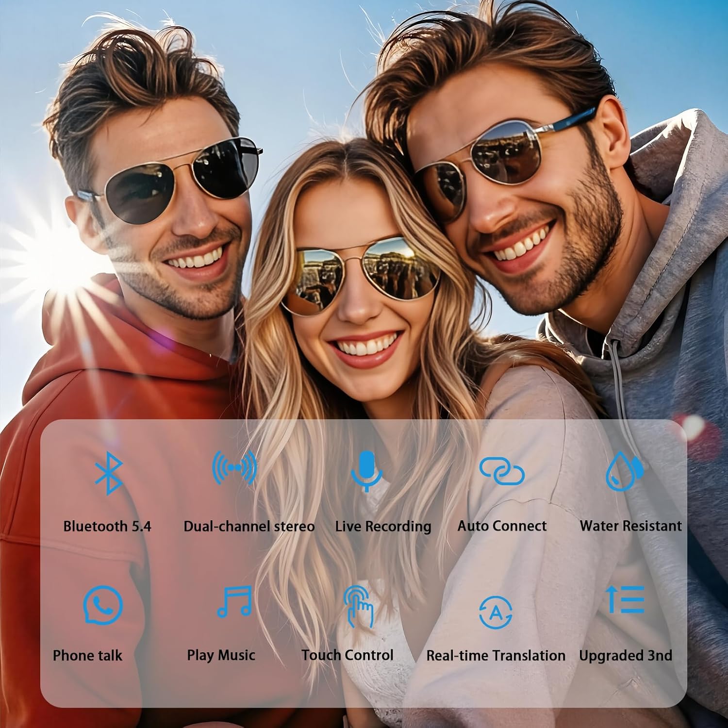Click the upgrade arrow list icon

click(x=626, y=599)
